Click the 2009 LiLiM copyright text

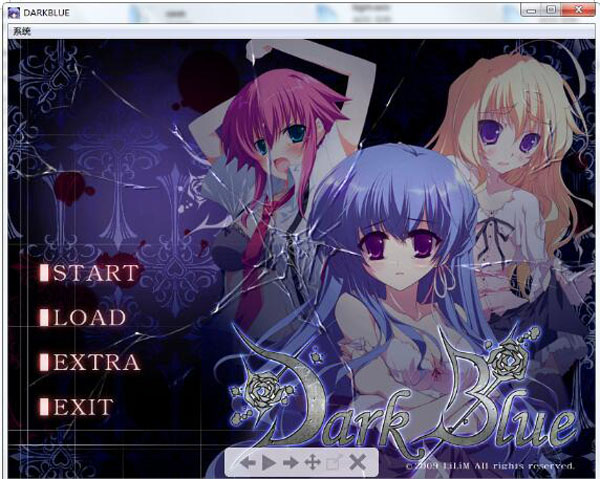point(491,466)
